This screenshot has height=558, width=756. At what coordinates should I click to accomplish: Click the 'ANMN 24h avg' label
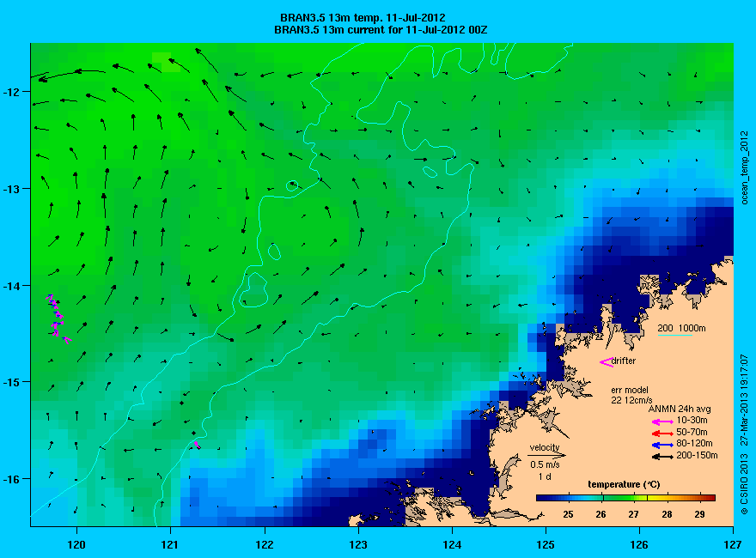pos(679,409)
